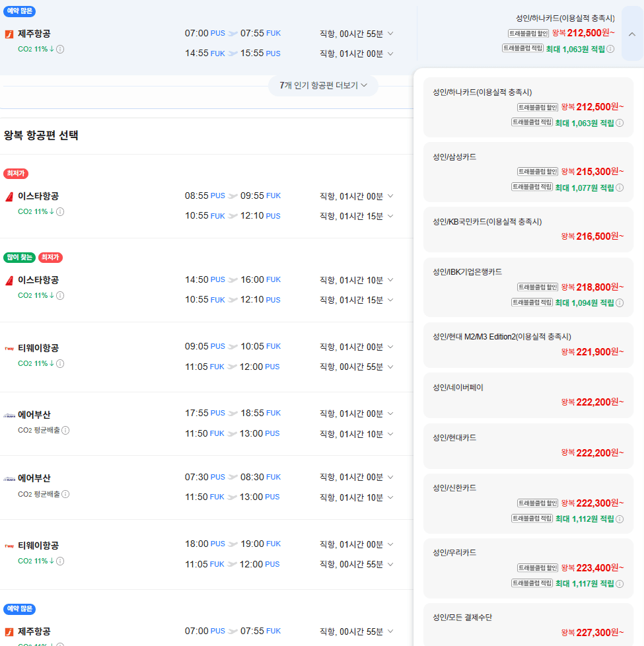Click 이스타항공 name on 14:50 flight

(x=38, y=280)
